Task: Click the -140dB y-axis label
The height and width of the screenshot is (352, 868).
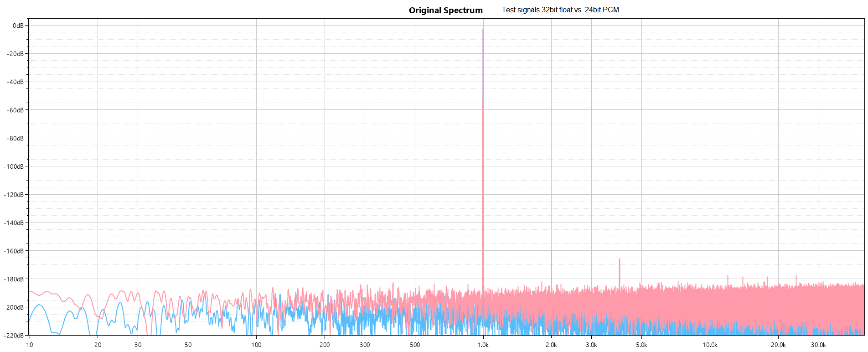Action: [14, 223]
